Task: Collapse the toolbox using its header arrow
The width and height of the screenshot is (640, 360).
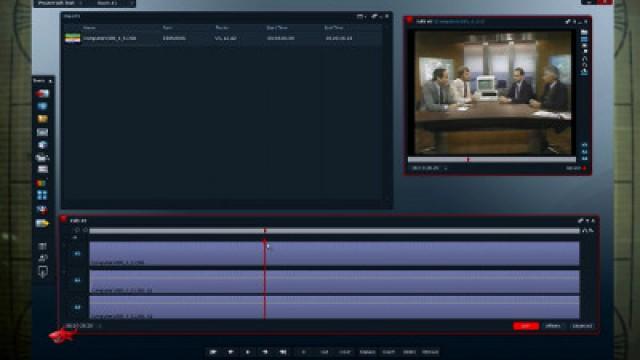Action: pos(50,81)
